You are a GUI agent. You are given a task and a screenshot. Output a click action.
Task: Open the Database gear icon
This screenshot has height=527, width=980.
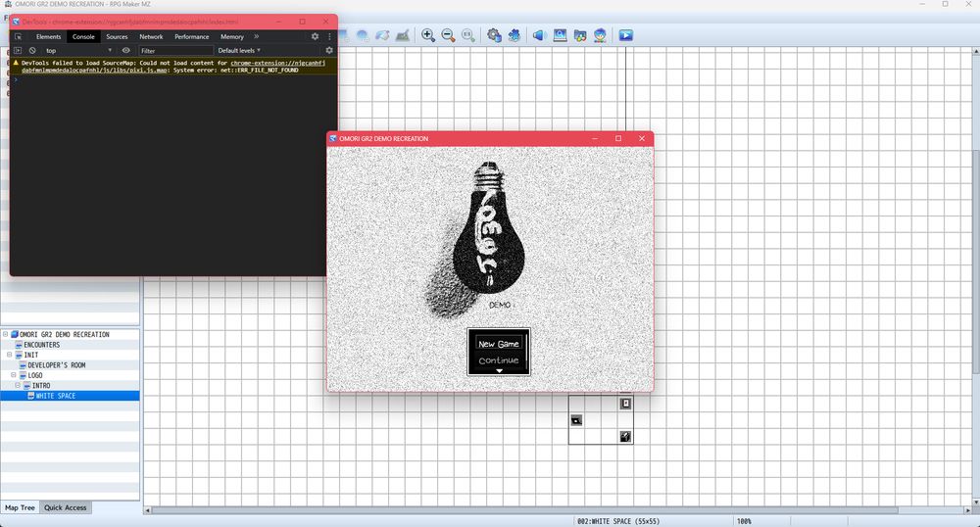tap(494, 35)
